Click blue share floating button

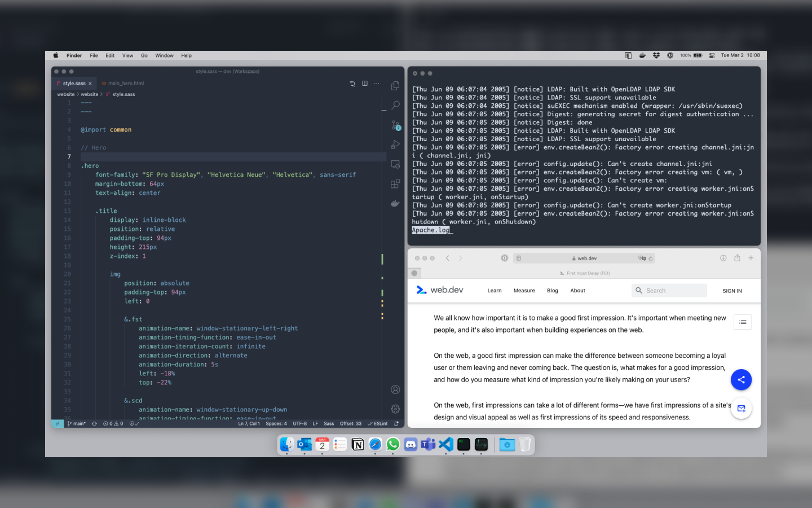point(742,380)
